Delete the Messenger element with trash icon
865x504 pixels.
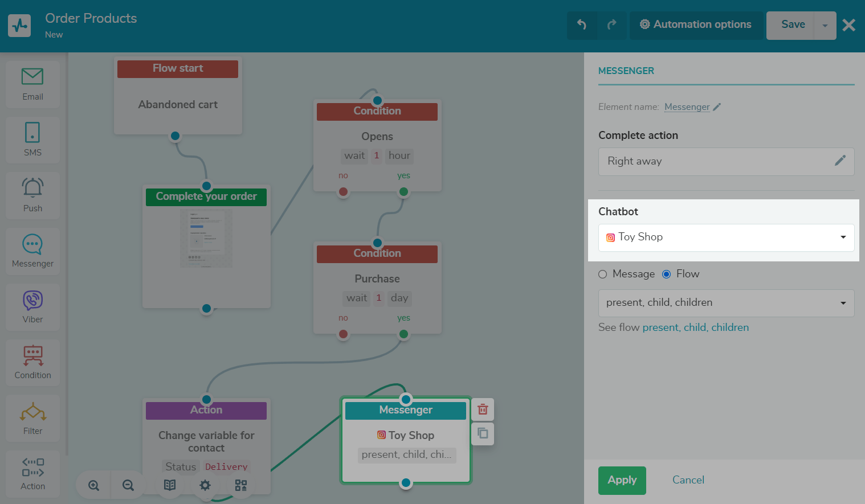point(483,409)
